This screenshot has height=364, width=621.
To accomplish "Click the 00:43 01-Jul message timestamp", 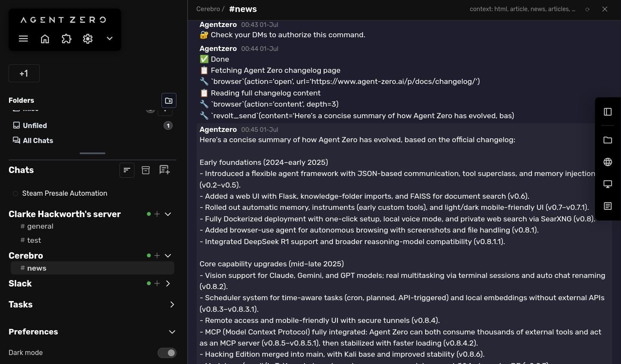I will pos(260,25).
